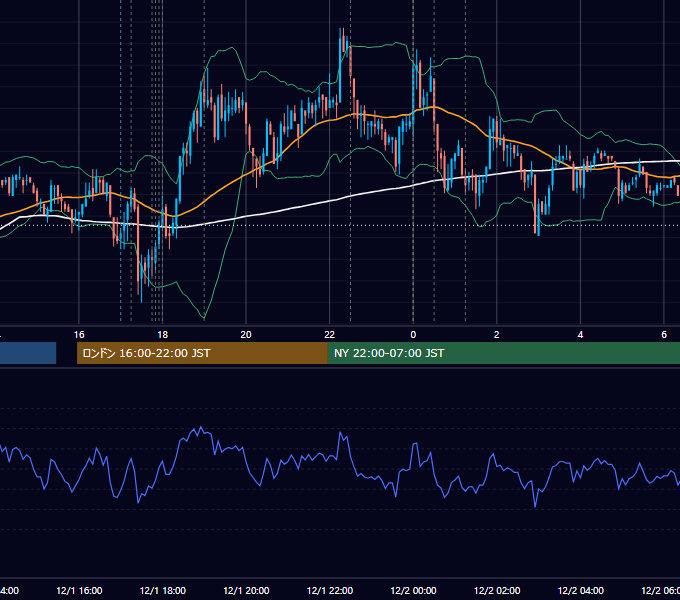Click the 18 hour axis label
Viewport: 680px width, 600px height.
coord(162,335)
